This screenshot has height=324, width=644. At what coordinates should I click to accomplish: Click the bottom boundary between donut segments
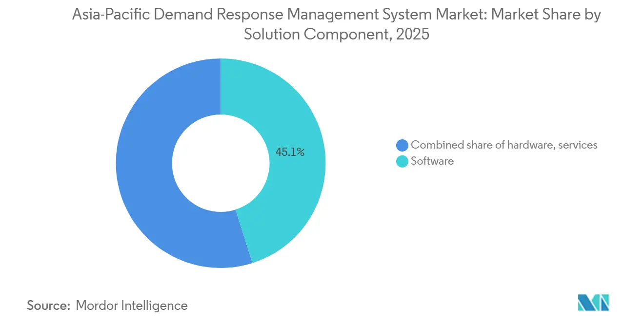coord(244,236)
